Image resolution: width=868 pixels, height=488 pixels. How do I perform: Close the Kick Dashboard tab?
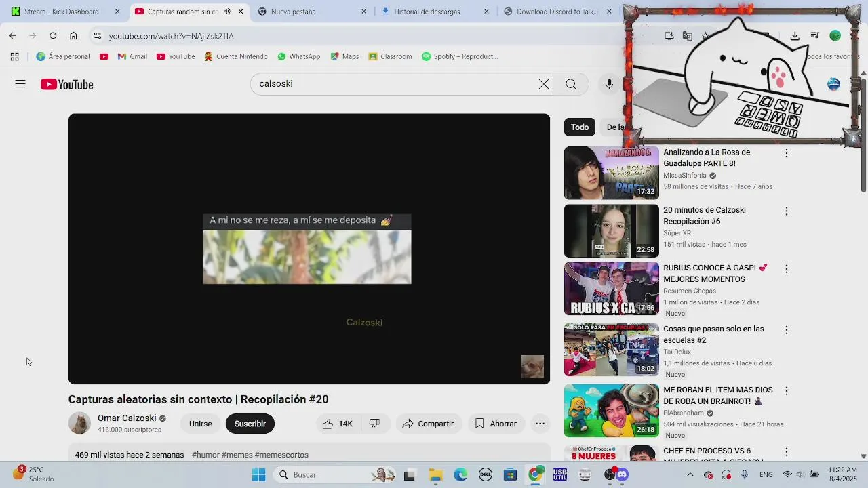click(x=117, y=12)
